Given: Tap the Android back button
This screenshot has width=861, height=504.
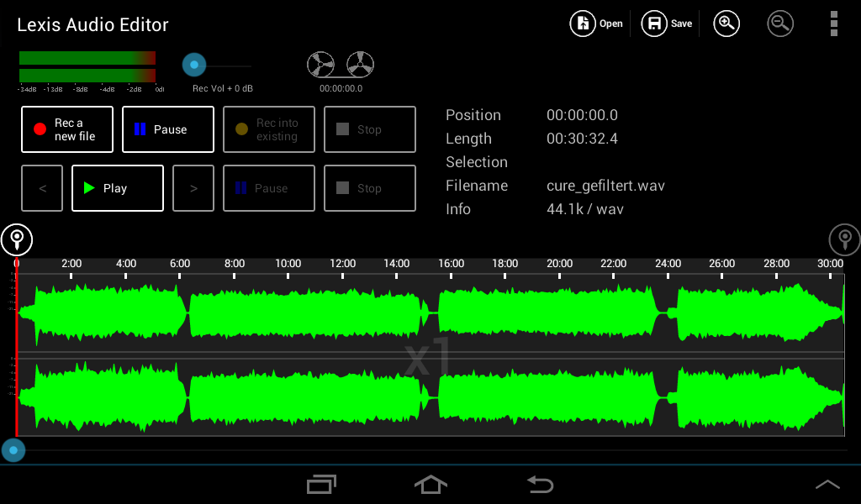Looking at the screenshot, I should 541,484.
